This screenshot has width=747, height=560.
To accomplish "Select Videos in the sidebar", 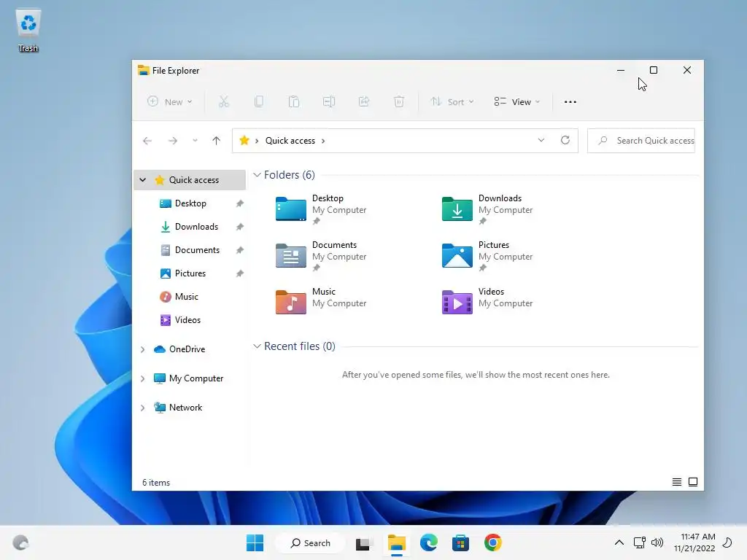I will pos(187,320).
